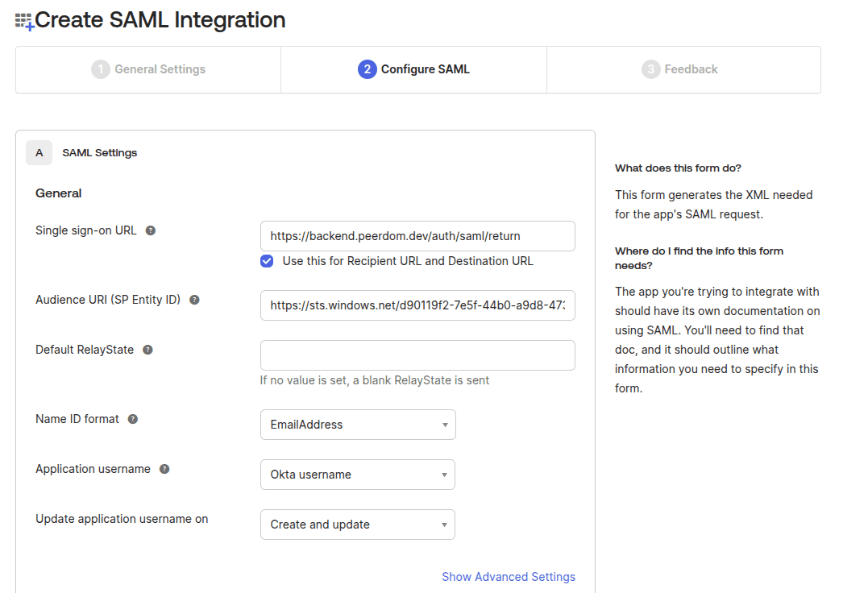Click the help icon beside Audience URI
The width and height of the screenshot is (868, 593).
click(x=194, y=300)
